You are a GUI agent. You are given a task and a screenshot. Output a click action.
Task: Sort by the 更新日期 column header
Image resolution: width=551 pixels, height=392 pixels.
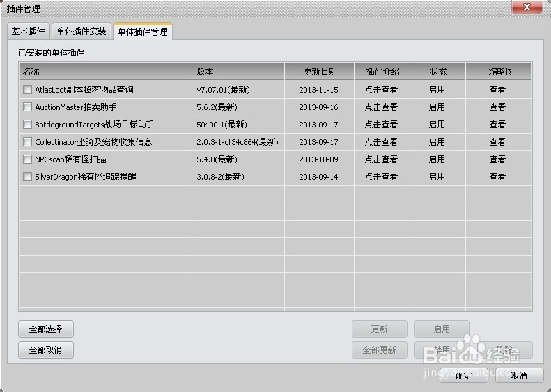point(319,71)
